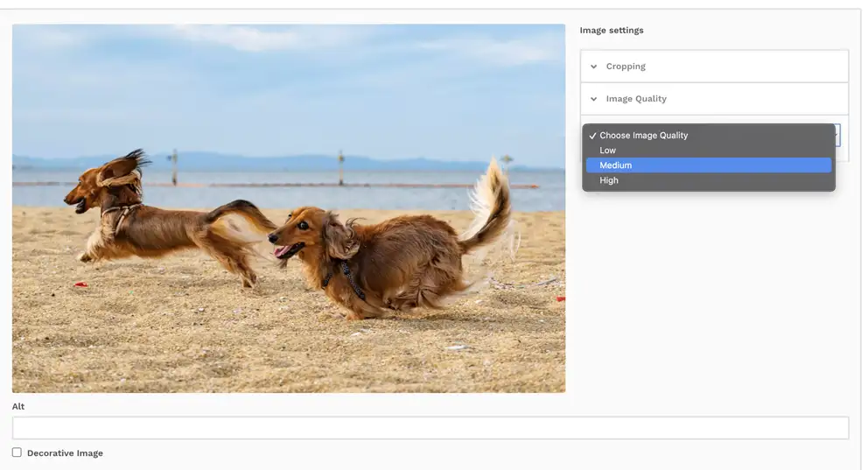Click into the Alt text field
Screen dimensions: 868x470
(430, 428)
